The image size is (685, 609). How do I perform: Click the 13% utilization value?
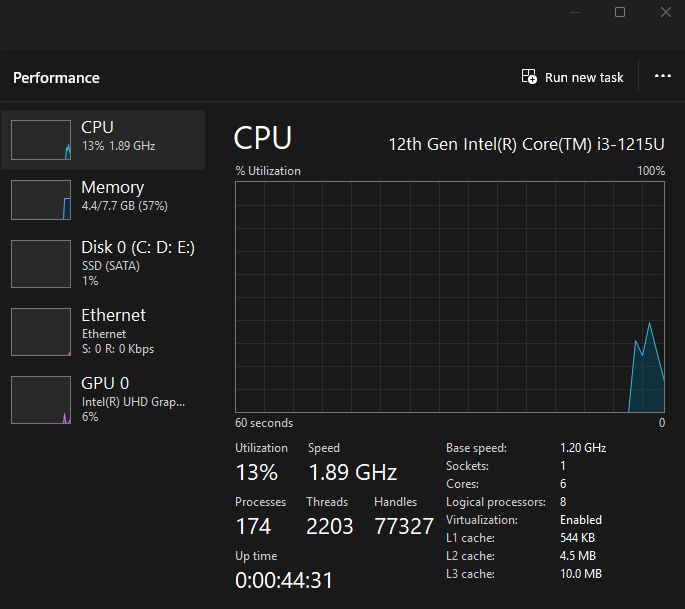pos(256,472)
